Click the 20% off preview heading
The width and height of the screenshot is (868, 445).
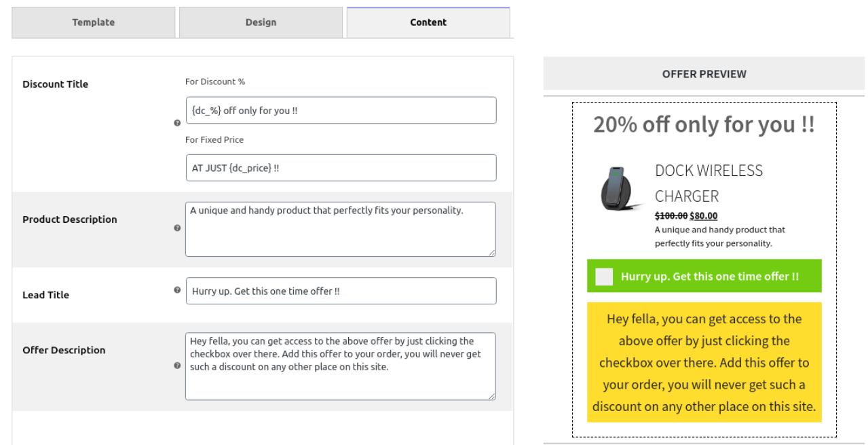704,125
